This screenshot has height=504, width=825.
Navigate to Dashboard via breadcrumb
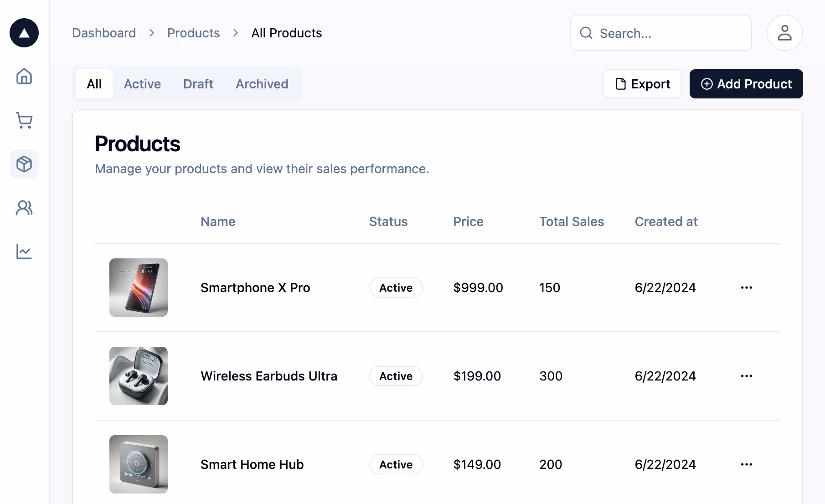point(103,33)
